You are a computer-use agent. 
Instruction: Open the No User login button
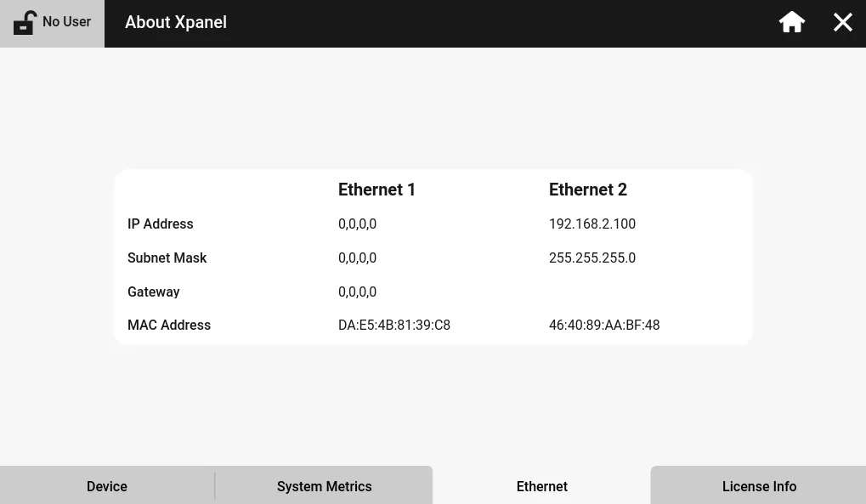pyautogui.click(x=66, y=22)
